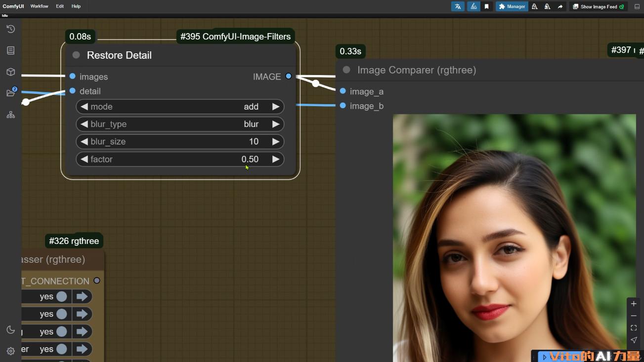Open the node tree hierarchy icon

pos(10,115)
